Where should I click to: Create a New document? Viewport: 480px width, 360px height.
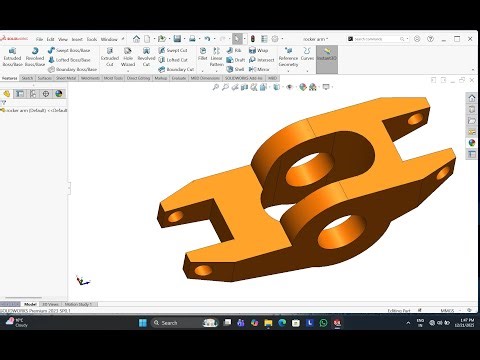pyautogui.click(x=147, y=39)
